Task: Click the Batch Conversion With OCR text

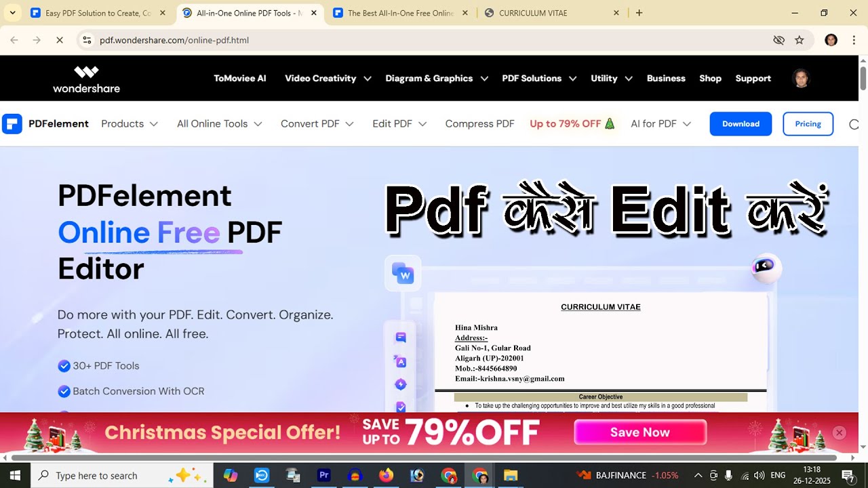Action: [138, 391]
